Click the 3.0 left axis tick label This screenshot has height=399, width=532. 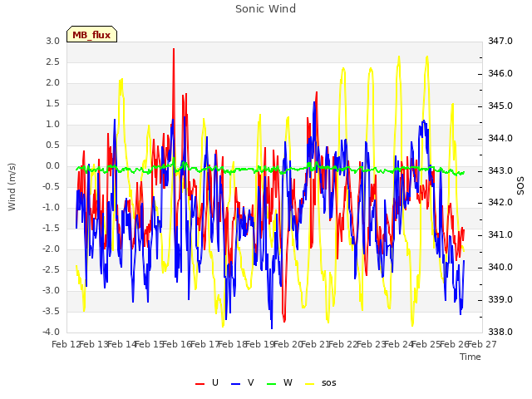(52, 41)
